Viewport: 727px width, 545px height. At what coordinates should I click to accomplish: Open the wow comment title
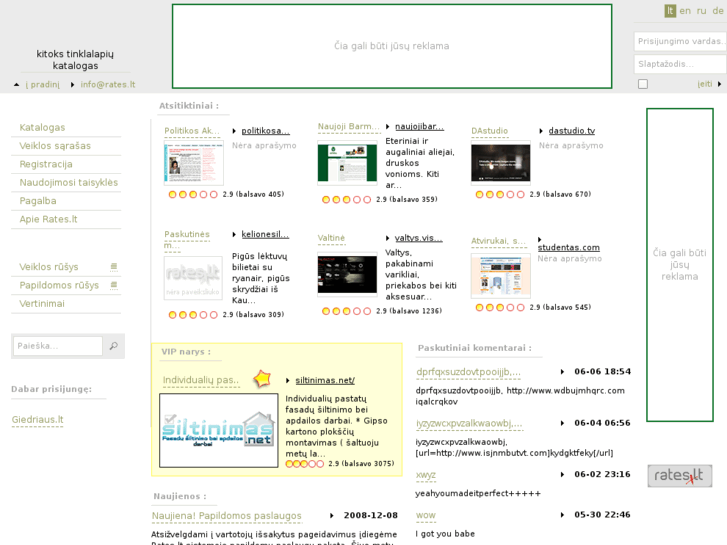coord(426,515)
